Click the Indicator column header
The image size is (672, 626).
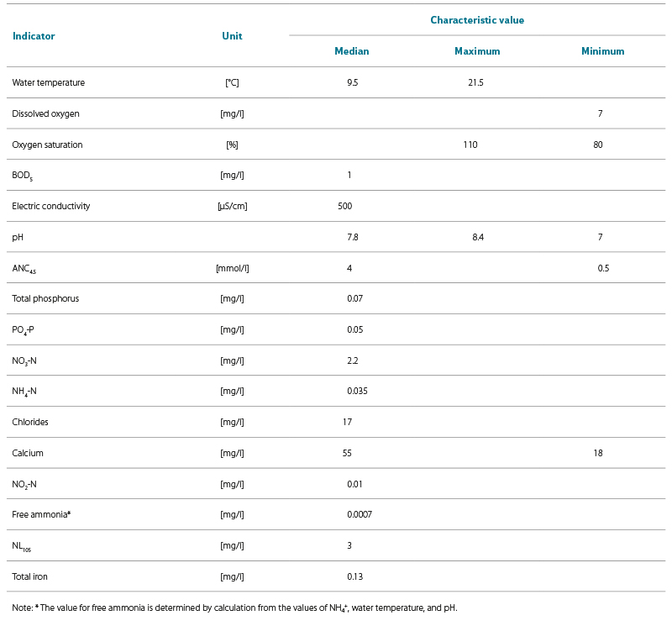34,36
